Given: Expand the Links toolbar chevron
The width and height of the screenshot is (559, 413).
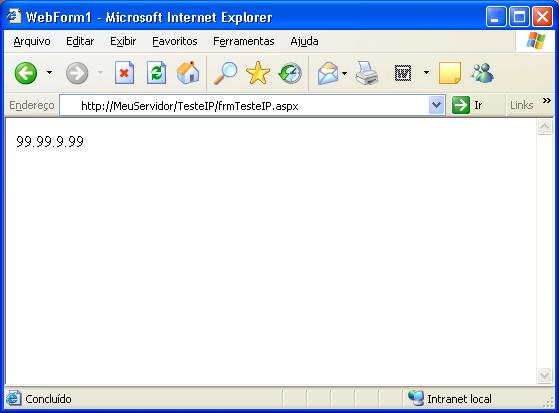Looking at the screenshot, I should tap(547, 101).
